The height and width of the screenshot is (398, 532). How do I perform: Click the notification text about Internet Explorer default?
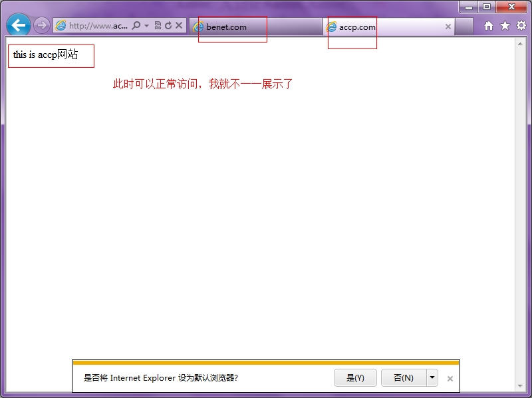(161, 377)
